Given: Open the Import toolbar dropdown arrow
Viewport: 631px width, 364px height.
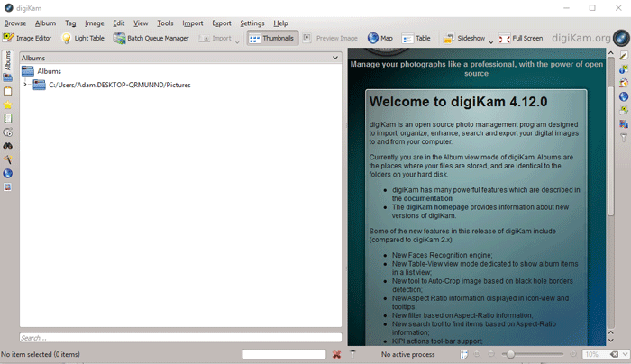Looking at the screenshot, I should point(237,41).
